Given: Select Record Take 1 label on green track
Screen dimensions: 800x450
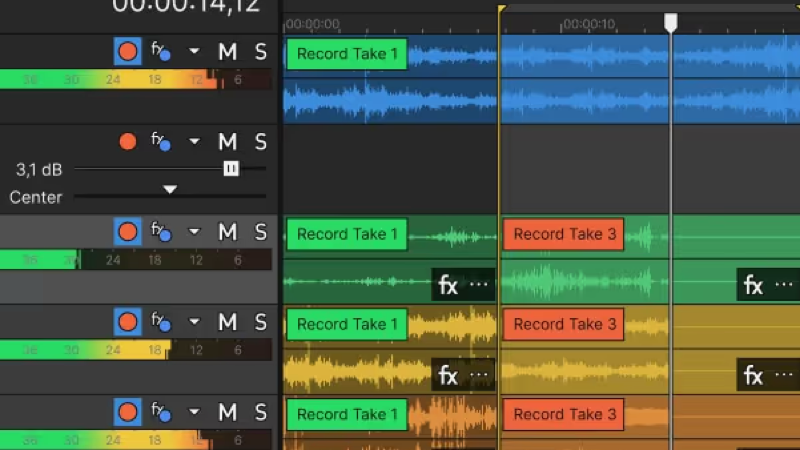Looking at the screenshot, I should coord(347,234).
